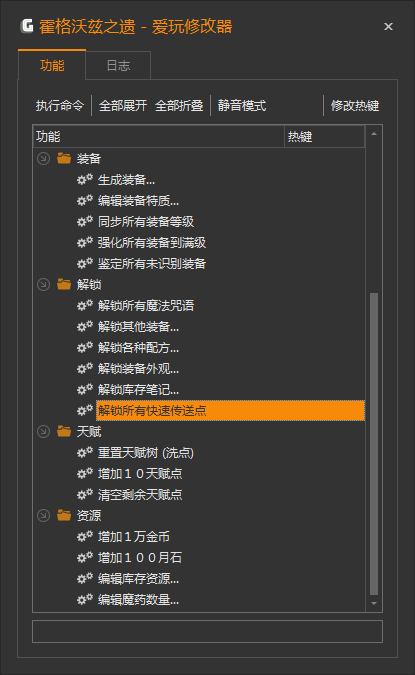The image size is (415, 675).
Task: Click the 资源 folder icon
Action: [x=64, y=515]
